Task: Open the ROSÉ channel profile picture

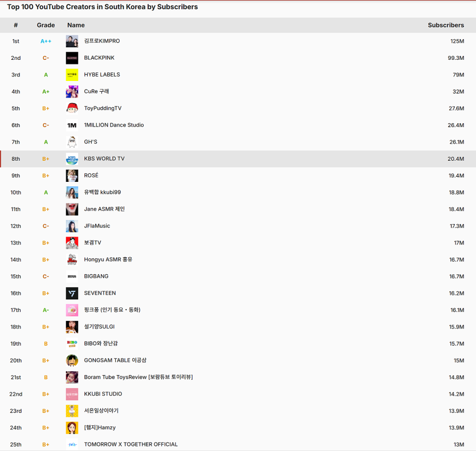Action: (72, 176)
